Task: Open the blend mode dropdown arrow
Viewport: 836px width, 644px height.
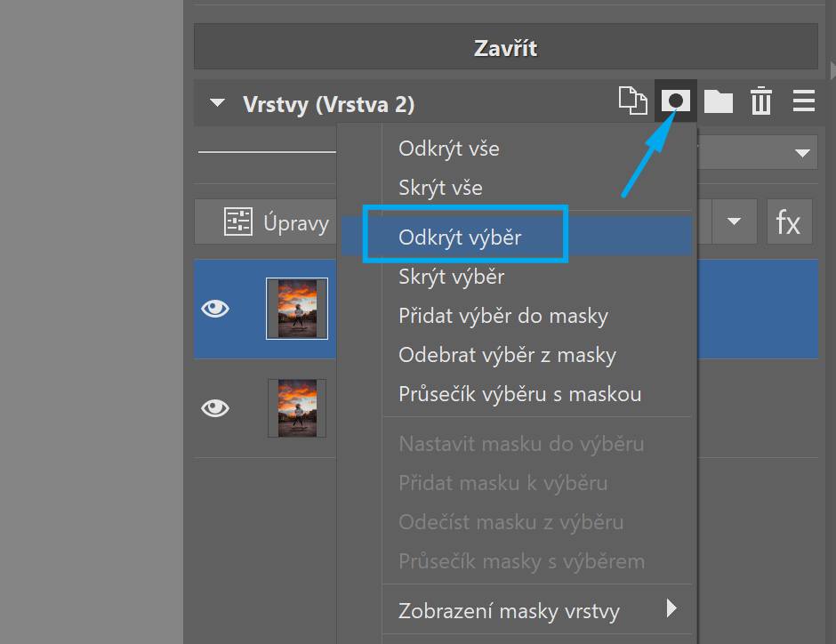Action: coord(803,153)
